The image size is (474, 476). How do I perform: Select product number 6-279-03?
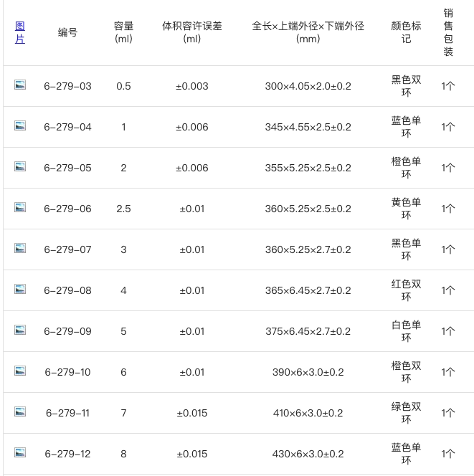pos(67,86)
